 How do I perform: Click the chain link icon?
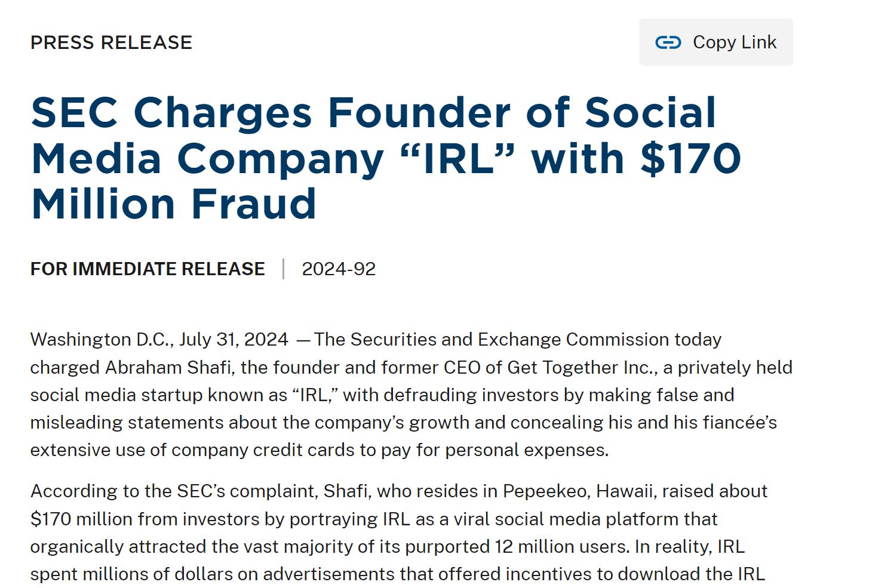[668, 42]
